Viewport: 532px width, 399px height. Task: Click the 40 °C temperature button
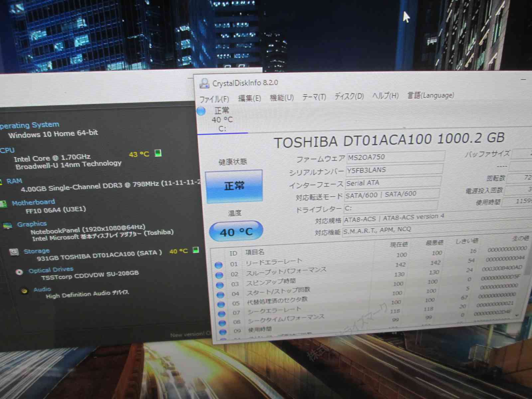(236, 232)
